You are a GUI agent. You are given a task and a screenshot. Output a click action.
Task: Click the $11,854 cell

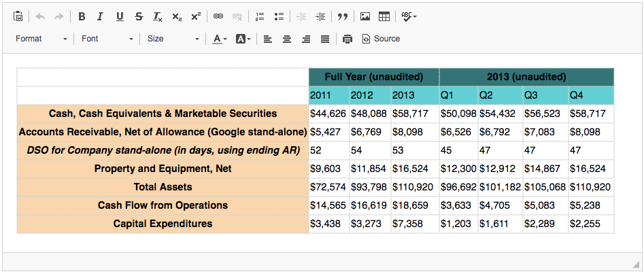coord(370,169)
